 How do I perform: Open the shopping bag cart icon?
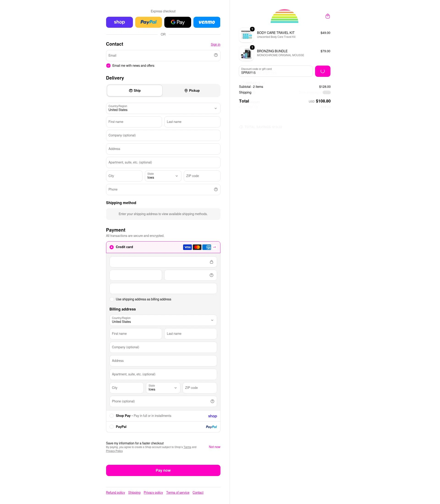point(327,16)
